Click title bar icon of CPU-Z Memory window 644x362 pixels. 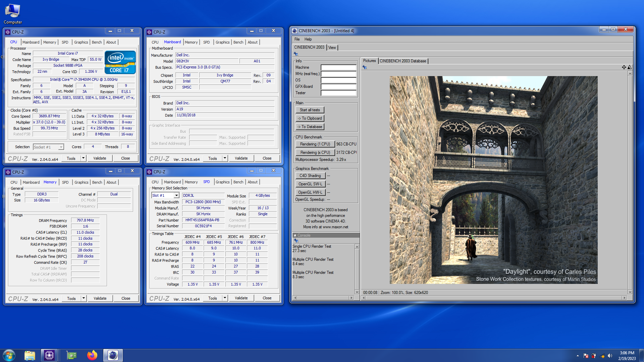pyautogui.click(x=8, y=172)
